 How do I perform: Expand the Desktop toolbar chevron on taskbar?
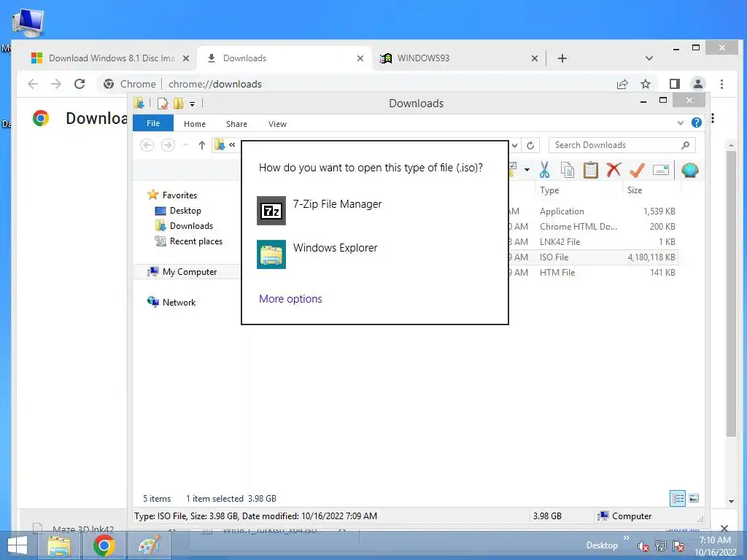click(627, 537)
